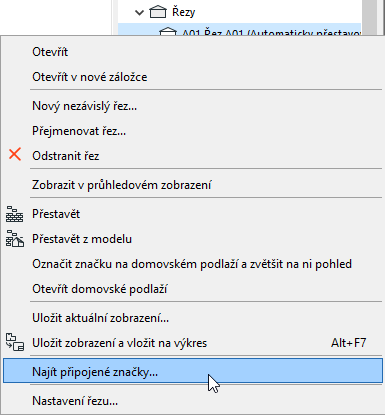Image resolution: width=385 pixels, height=415 pixels.
Task: Open Nastavení řezu...
Action: tap(193, 401)
